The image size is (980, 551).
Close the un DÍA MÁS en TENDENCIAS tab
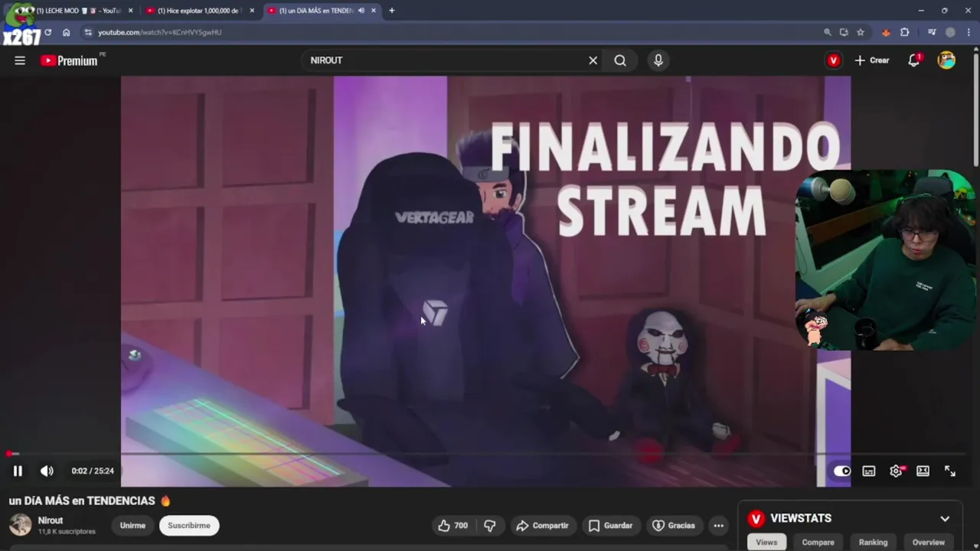pyautogui.click(x=374, y=11)
